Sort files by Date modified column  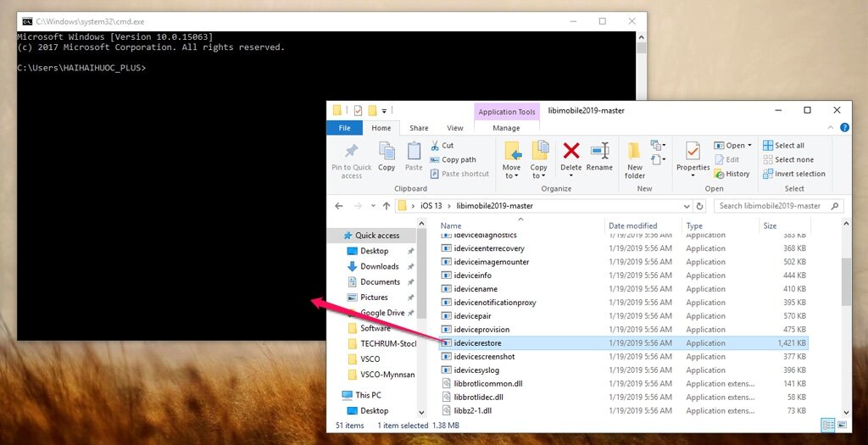[632, 225]
